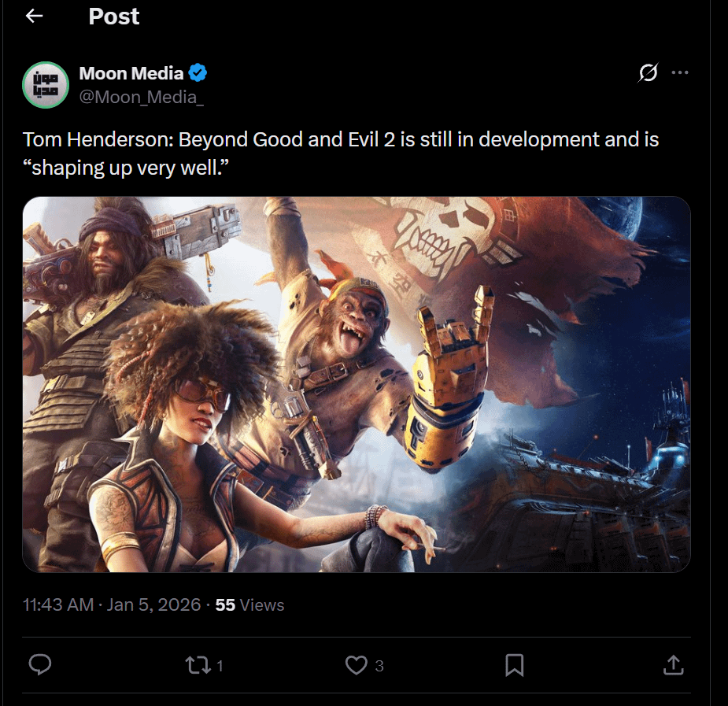This screenshot has height=706, width=728.
Task: Toggle bookmark state for the post
Action: pyautogui.click(x=515, y=665)
